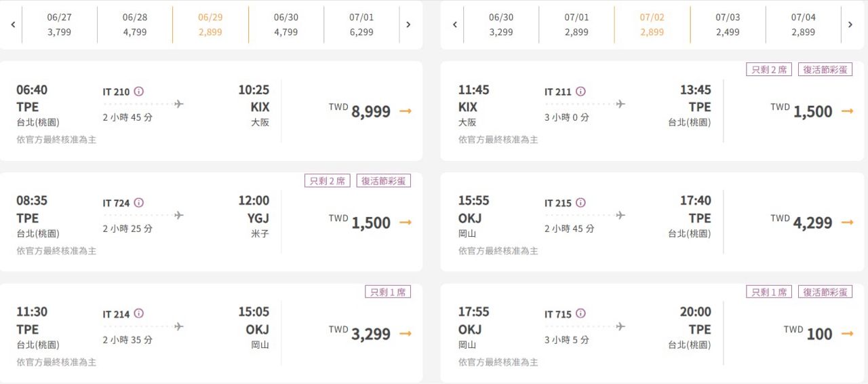Open info icon for flight IT 215
Image resolution: width=868 pixels, height=384 pixels.
pos(580,203)
